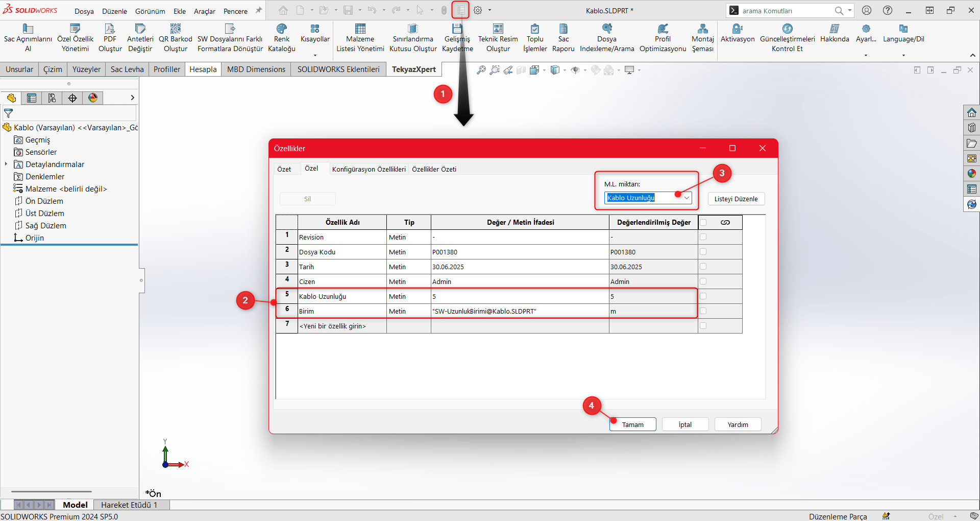Viewport: 980px width, 521px height.
Task: Click Zoom to Fit icon in view toolbar
Action: point(481,70)
